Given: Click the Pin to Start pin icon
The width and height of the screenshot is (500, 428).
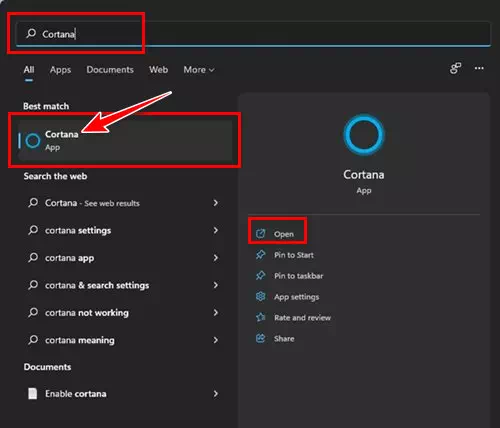Looking at the screenshot, I should (x=260, y=255).
